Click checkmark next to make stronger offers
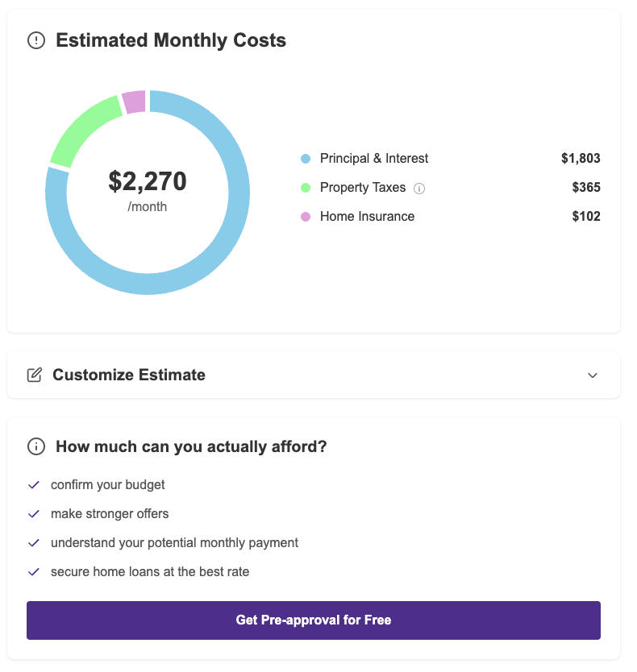637x672 pixels. [34, 514]
